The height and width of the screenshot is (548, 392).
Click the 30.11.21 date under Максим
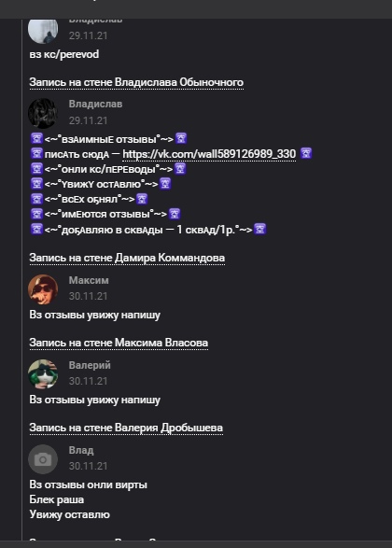point(88,296)
